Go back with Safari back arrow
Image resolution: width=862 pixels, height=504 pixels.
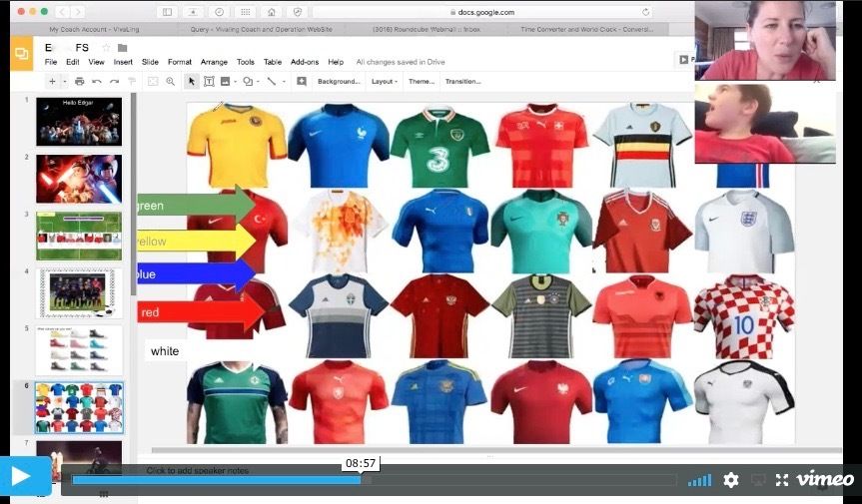click(62, 12)
